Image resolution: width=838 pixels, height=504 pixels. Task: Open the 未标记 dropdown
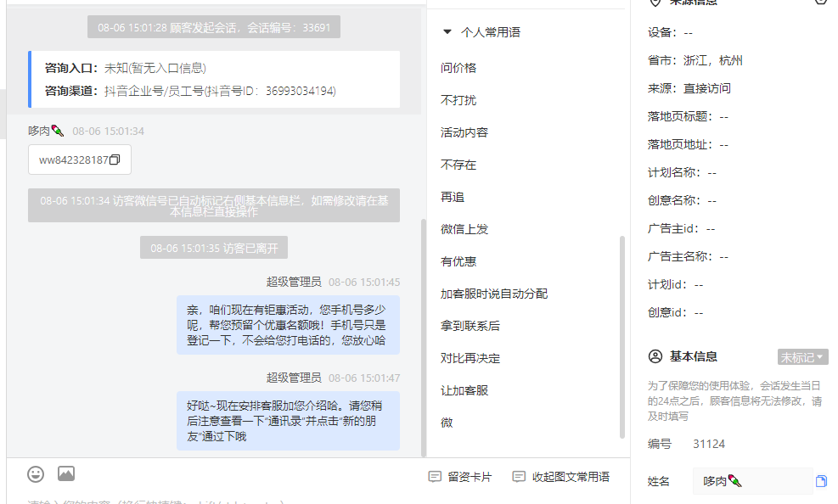(802, 357)
